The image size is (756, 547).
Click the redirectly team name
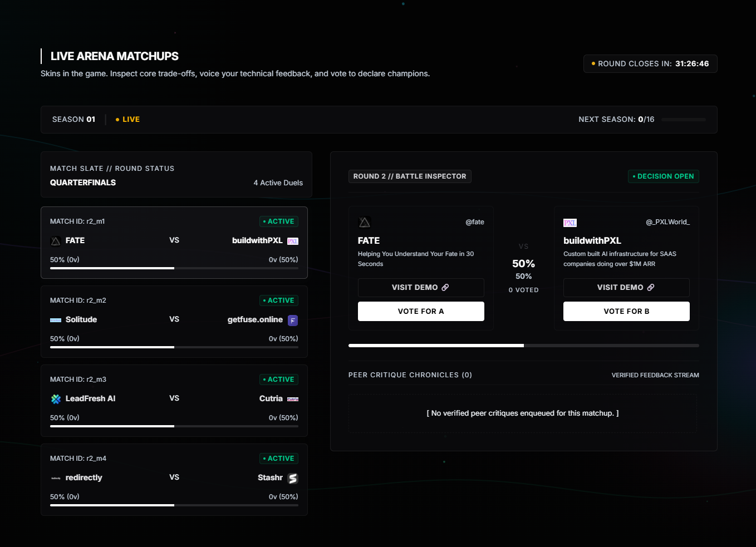pos(84,477)
